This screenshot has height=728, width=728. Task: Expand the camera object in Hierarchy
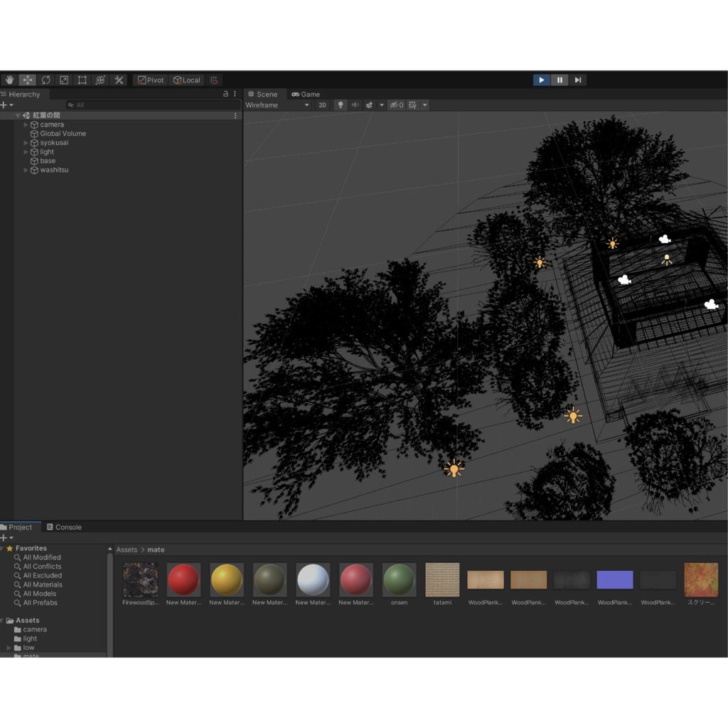point(26,124)
